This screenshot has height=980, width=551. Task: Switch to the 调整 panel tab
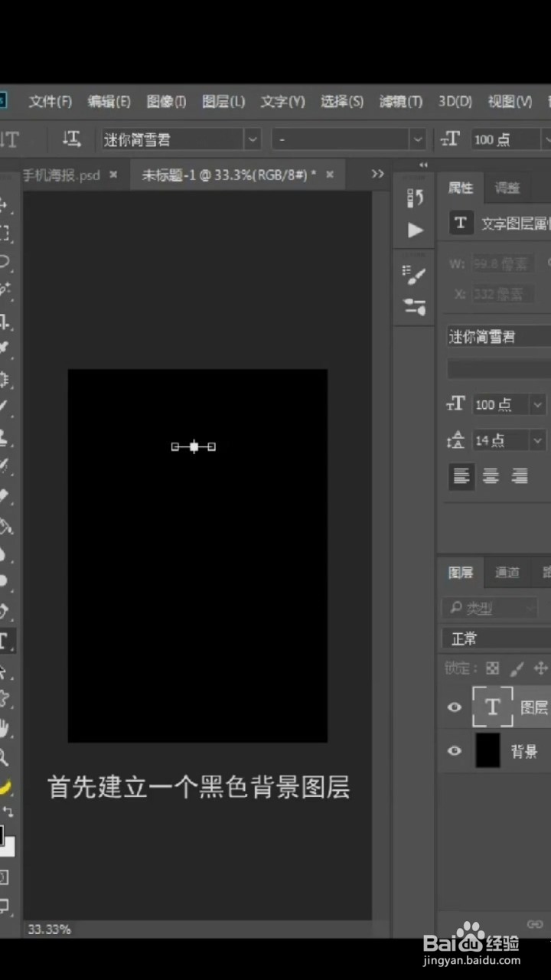coord(507,188)
